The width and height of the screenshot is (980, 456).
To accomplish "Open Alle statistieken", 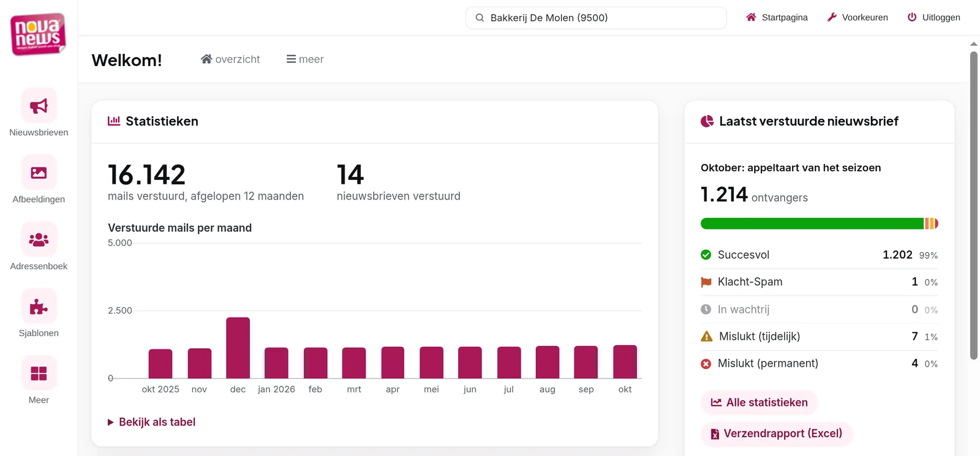I will [759, 402].
